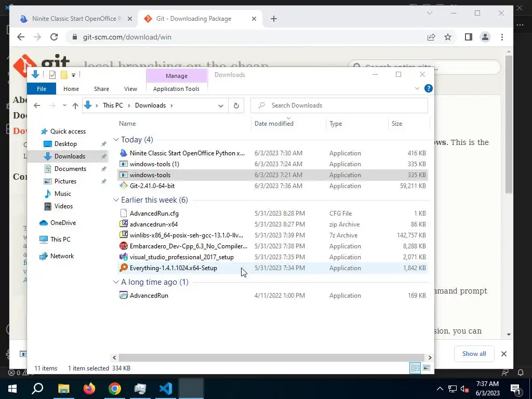
Task: Click the Chrome address bar URL
Action: tap(127, 37)
